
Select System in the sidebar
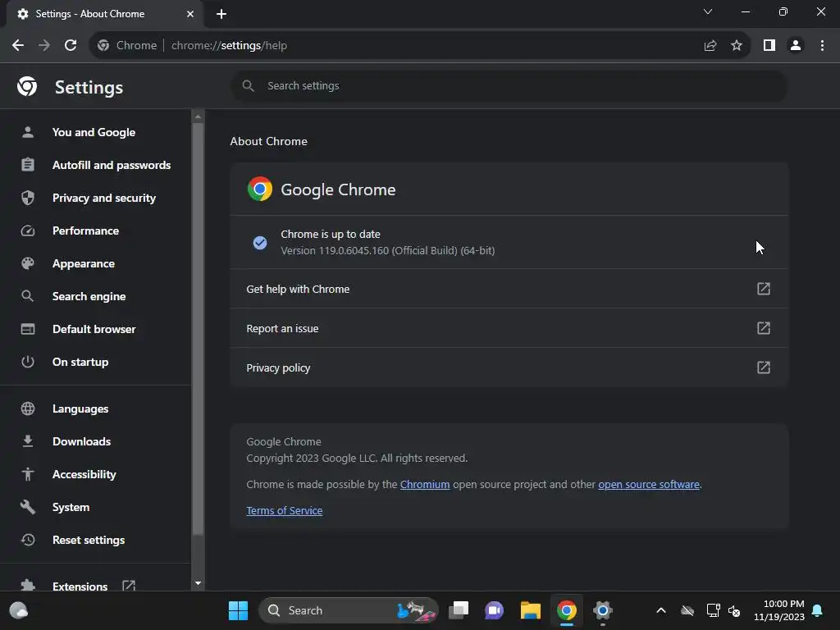click(95, 507)
